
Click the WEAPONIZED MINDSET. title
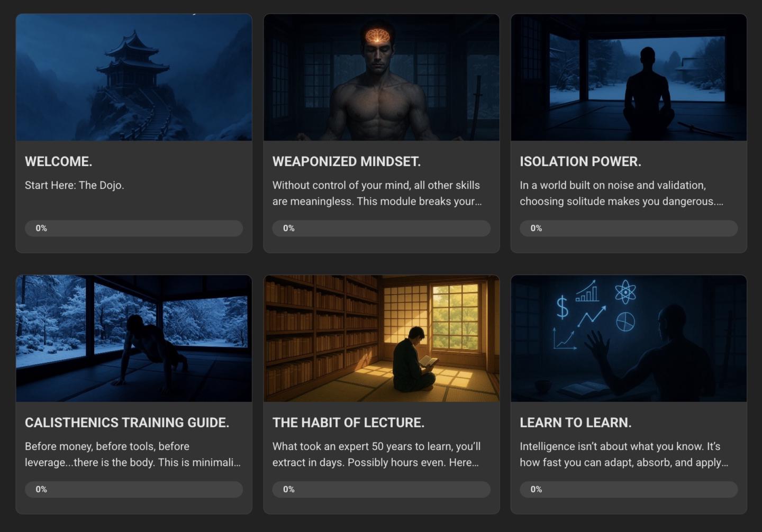[x=347, y=162]
